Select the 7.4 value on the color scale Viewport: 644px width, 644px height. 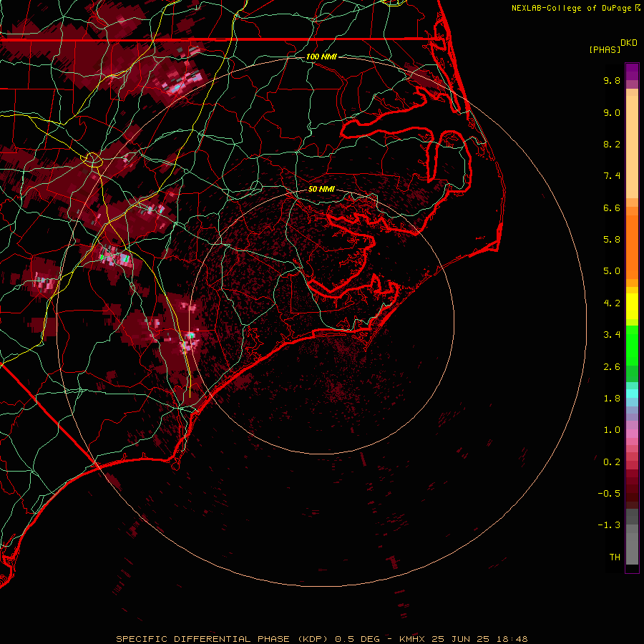(612, 176)
